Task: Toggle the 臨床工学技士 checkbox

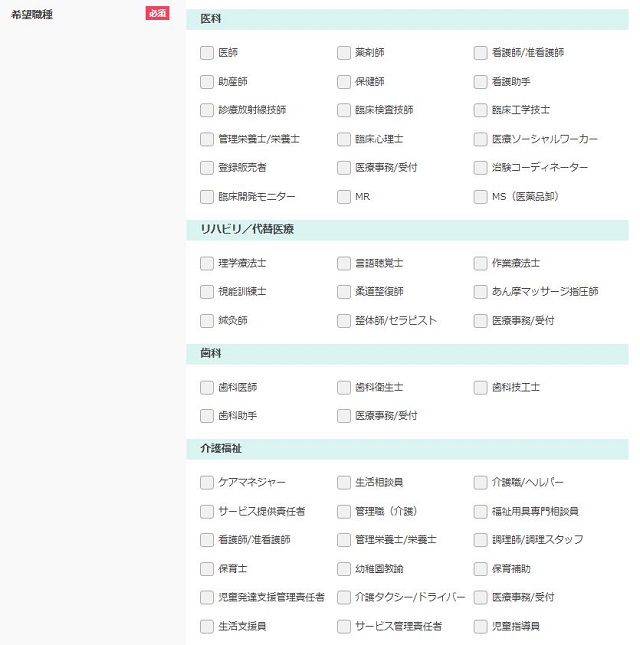Action: tap(480, 110)
